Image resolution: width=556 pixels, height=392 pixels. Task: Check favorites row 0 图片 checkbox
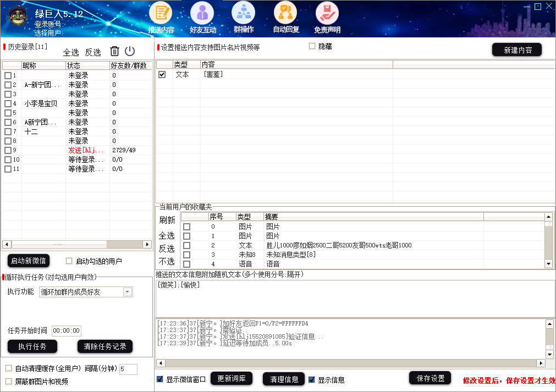186,227
